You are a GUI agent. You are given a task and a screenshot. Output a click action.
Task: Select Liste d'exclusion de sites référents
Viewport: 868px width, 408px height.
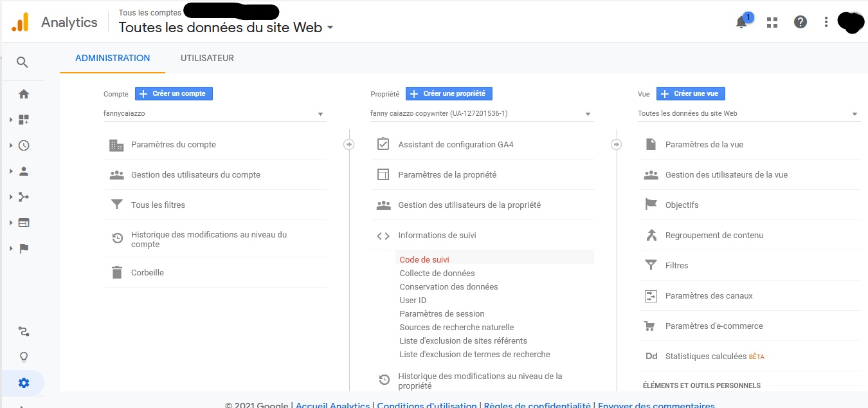(x=463, y=341)
